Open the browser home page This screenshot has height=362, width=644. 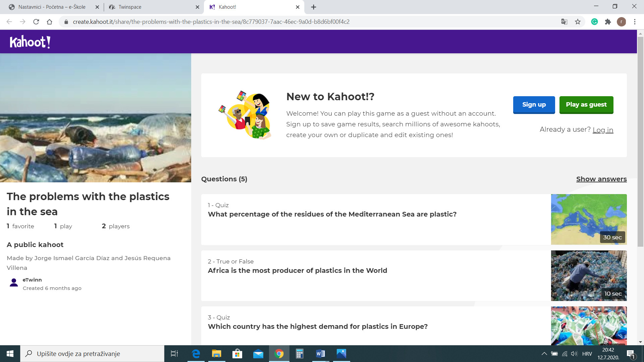click(x=49, y=22)
